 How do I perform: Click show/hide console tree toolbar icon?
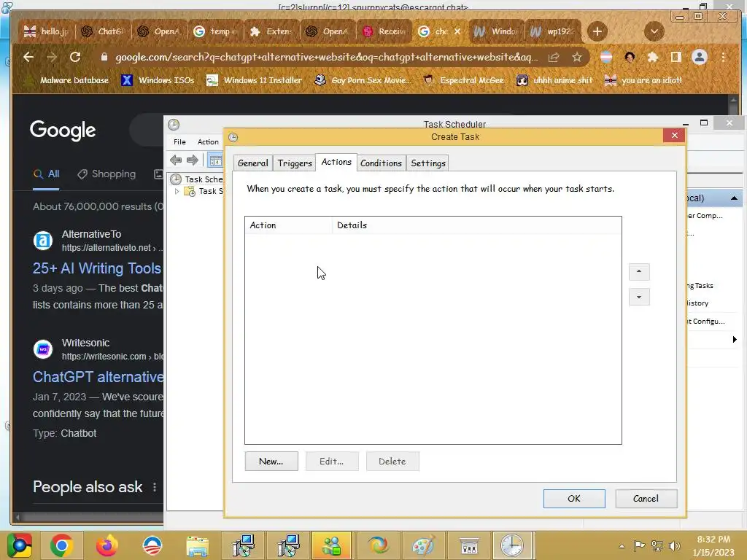(x=215, y=160)
